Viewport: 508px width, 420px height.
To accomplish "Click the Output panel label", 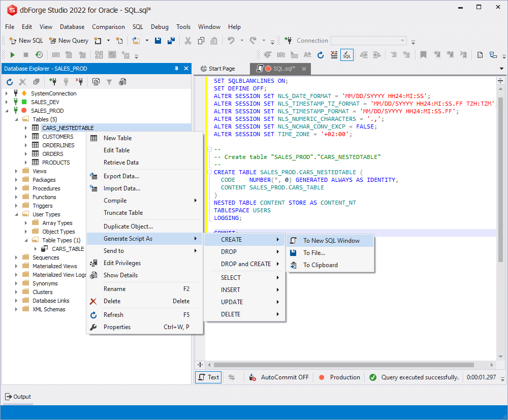I will [22, 397].
